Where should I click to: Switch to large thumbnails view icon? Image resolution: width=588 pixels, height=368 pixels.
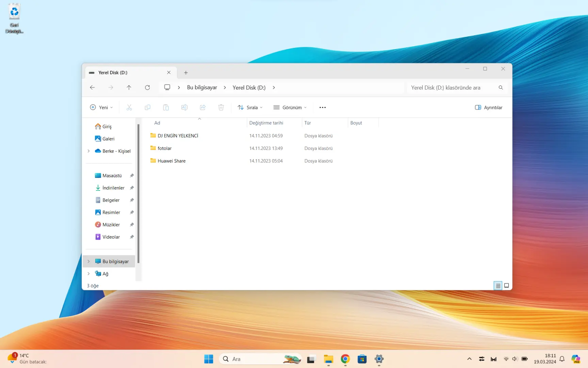[506, 286]
